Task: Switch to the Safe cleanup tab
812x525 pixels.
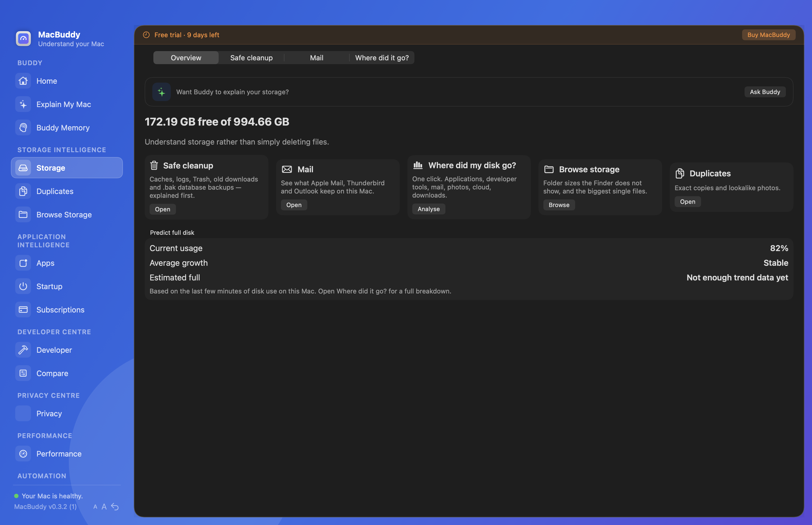Action: pos(252,58)
